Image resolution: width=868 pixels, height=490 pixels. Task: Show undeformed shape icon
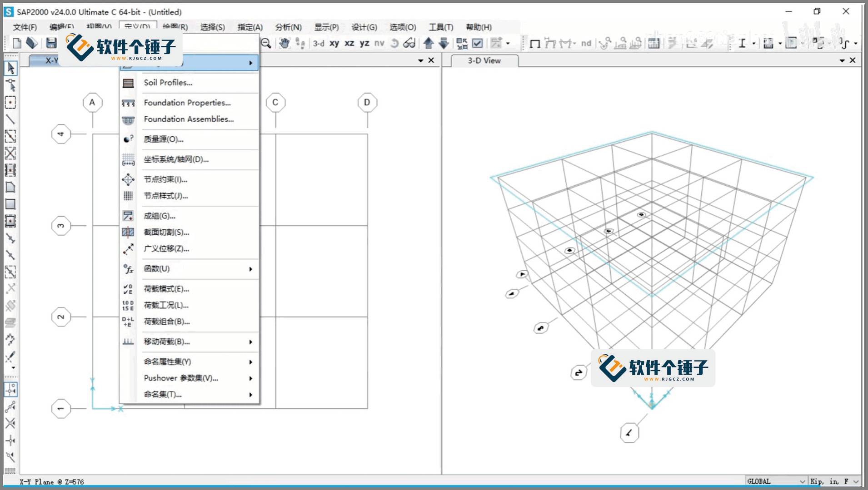(x=535, y=44)
